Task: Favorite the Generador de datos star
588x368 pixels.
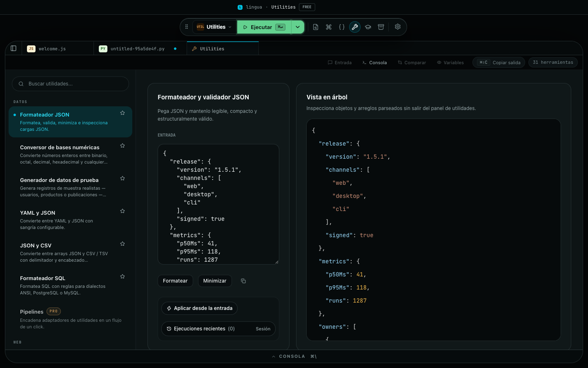Action: pyautogui.click(x=122, y=178)
